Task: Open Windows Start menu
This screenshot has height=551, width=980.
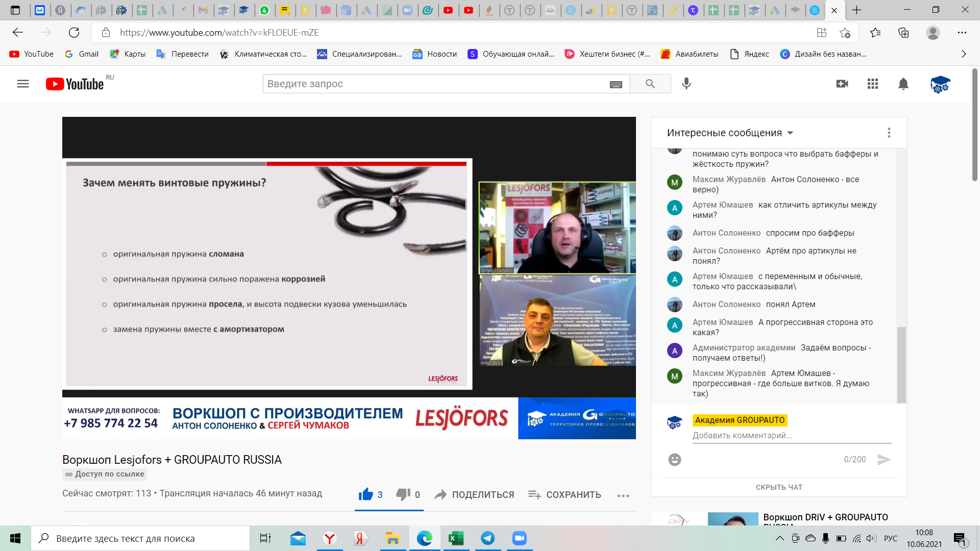Action: [15, 538]
